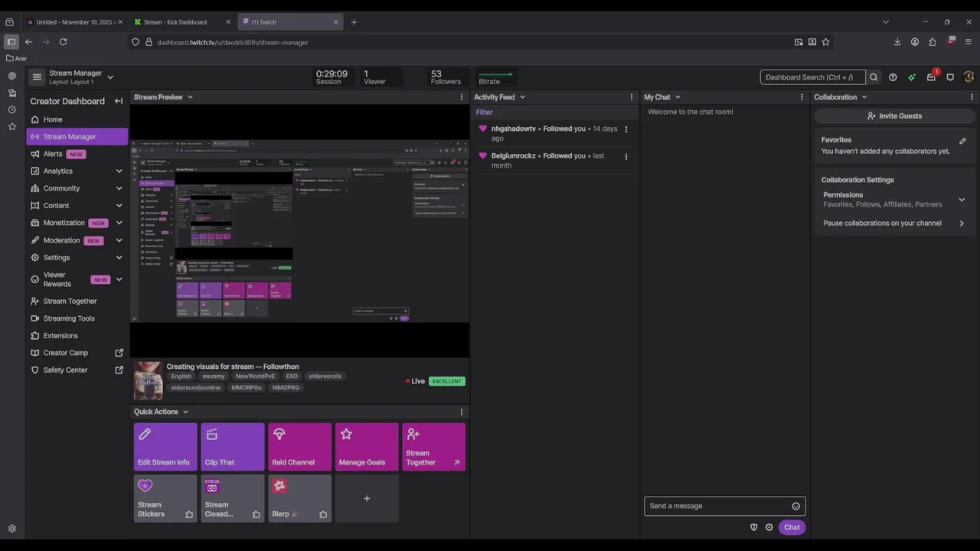Open Quick Actions panel options menu

462,412
